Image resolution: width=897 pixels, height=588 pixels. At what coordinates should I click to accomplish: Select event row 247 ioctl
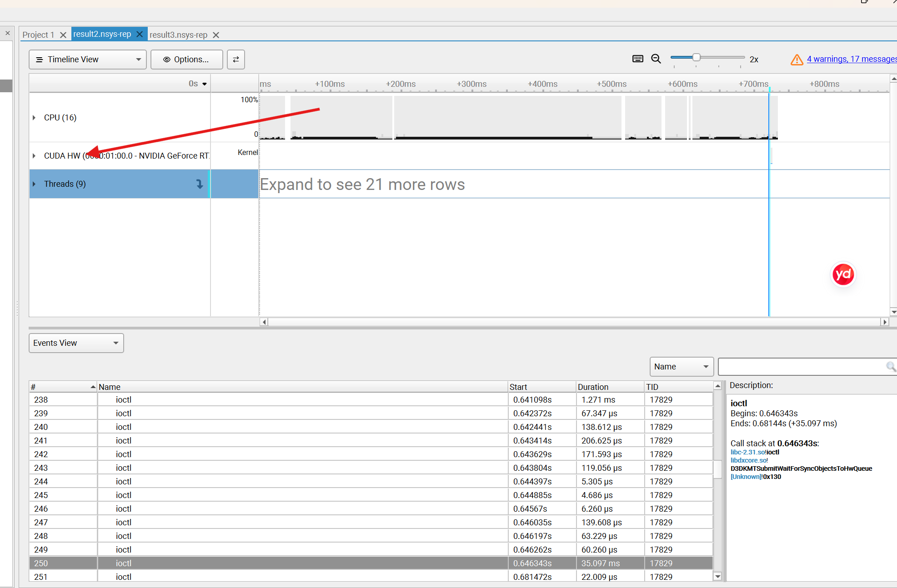pyautogui.click(x=371, y=523)
